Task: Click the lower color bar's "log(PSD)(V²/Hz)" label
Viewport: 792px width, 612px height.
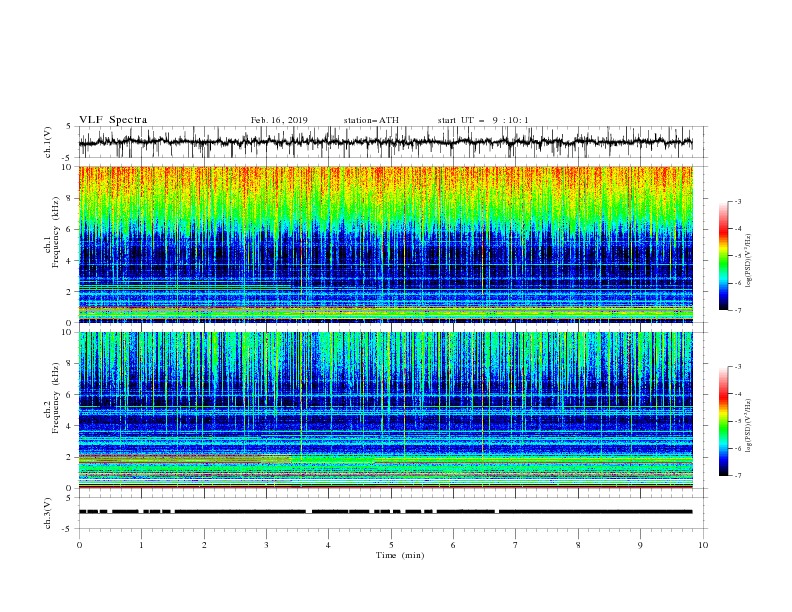Action: [x=749, y=425]
